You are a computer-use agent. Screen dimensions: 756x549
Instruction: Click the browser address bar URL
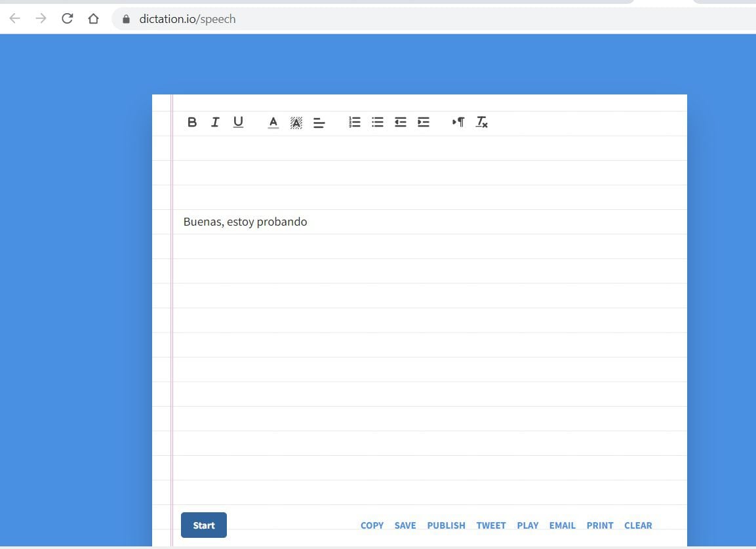tap(187, 19)
